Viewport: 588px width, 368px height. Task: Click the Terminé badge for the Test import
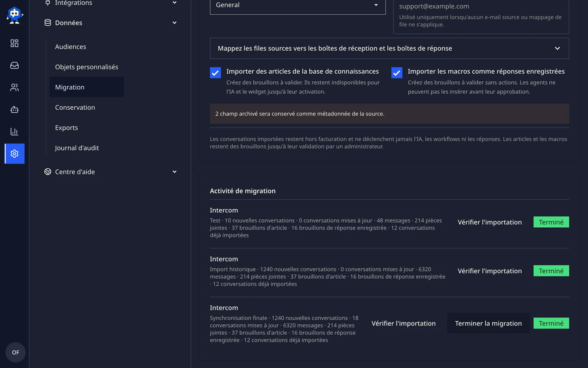point(551,222)
